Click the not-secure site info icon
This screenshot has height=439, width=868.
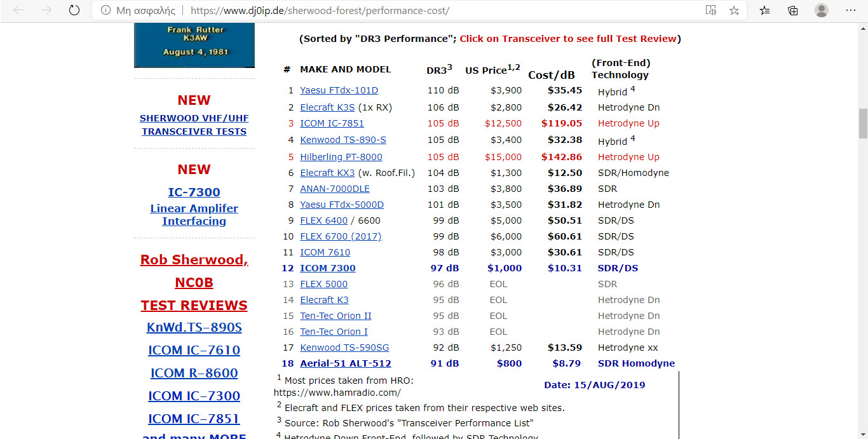tap(105, 11)
